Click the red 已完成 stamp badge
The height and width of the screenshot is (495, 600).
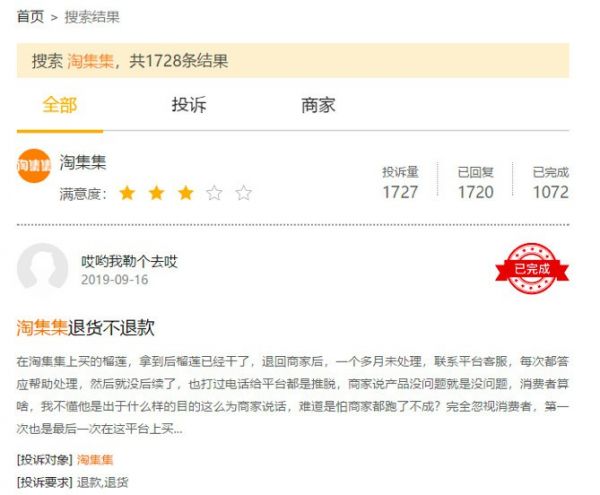(532, 269)
